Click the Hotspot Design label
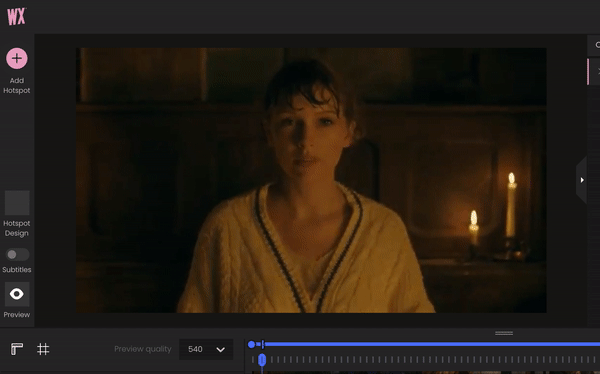The width and height of the screenshot is (600, 374). coord(16,228)
